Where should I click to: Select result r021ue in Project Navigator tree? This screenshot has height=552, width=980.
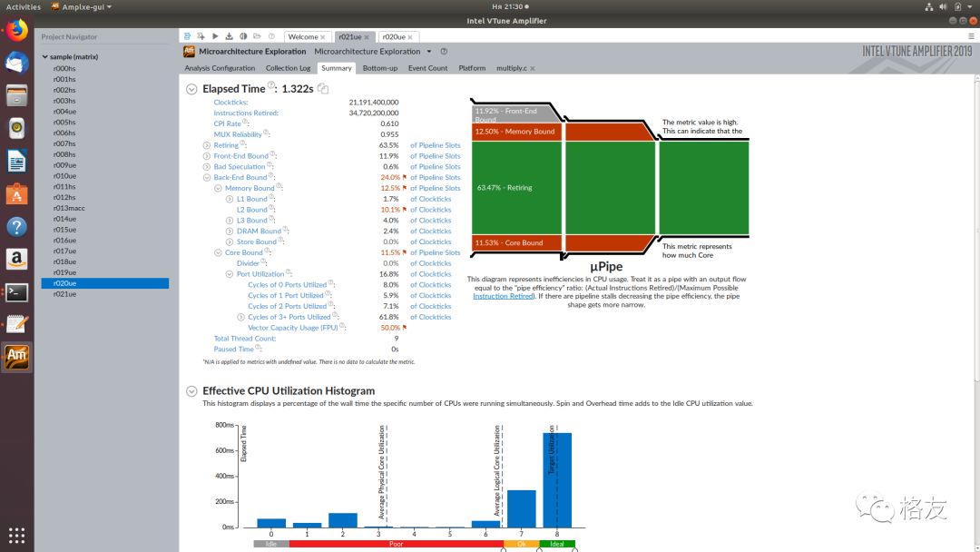[x=64, y=294]
